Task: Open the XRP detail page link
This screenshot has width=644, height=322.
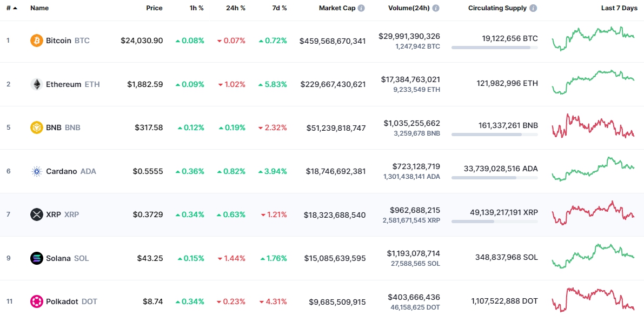Action: tap(62, 214)
